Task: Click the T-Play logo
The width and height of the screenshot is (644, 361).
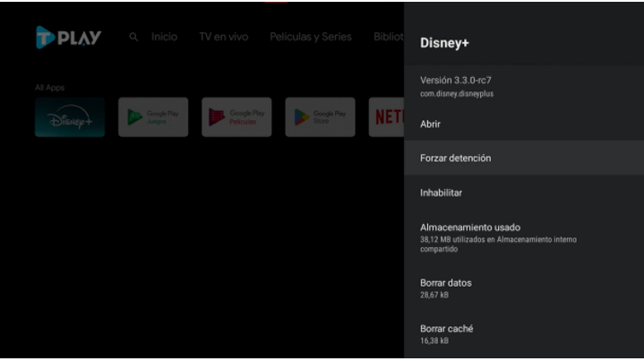Action: pos(69,37)
